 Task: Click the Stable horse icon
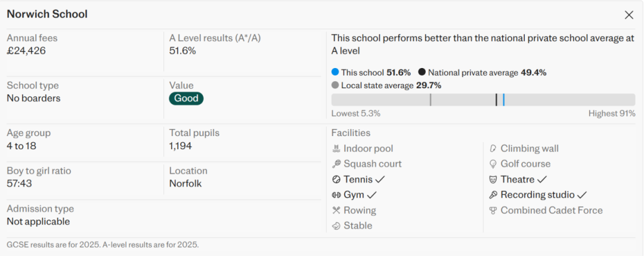coord(336,226)
